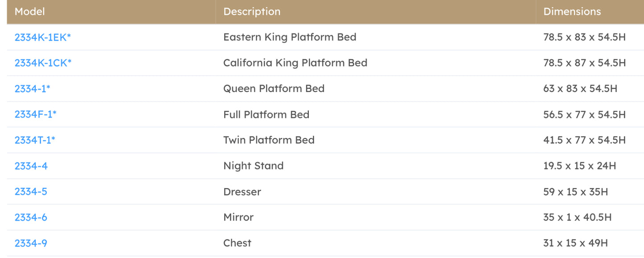Click the Dimensions column header
The height and width of the screenshot is (258, 644).
pyautogui.click(x=572, y=12)
